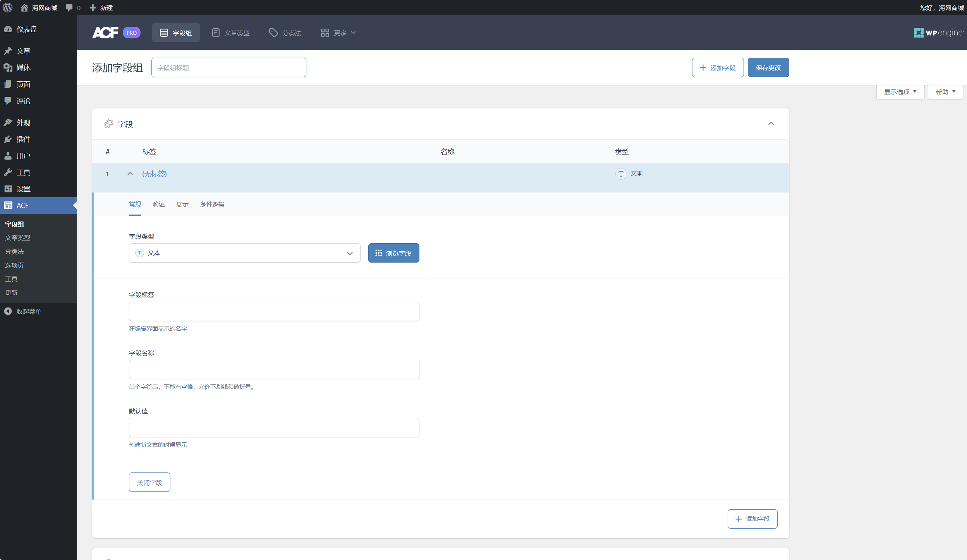Click the (无标签) field label link
The image size is (967, 560).
(155, 174)
